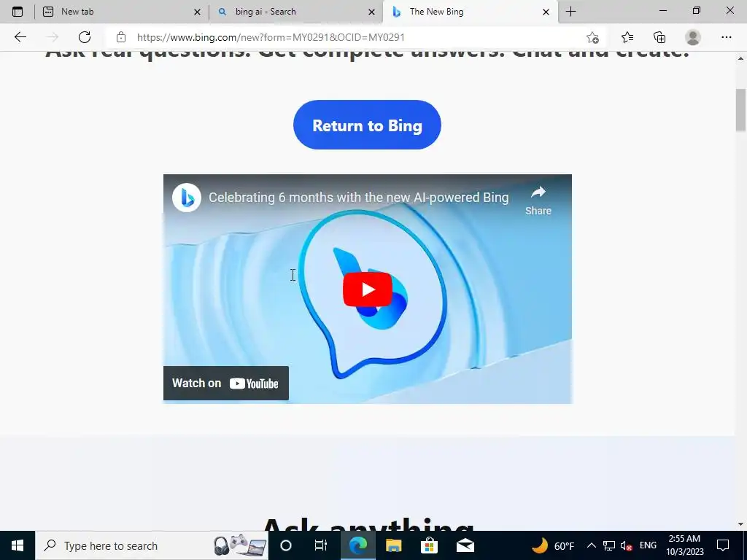Go back to the previous page
747x560 pixels.
pyautogui.click(x=20, y=37)
